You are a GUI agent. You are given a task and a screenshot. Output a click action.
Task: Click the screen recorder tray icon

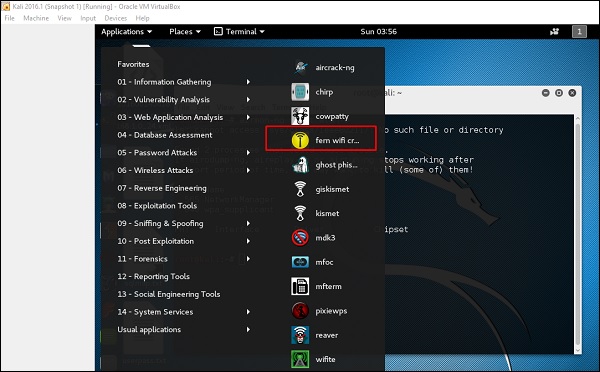click(554, 31)
